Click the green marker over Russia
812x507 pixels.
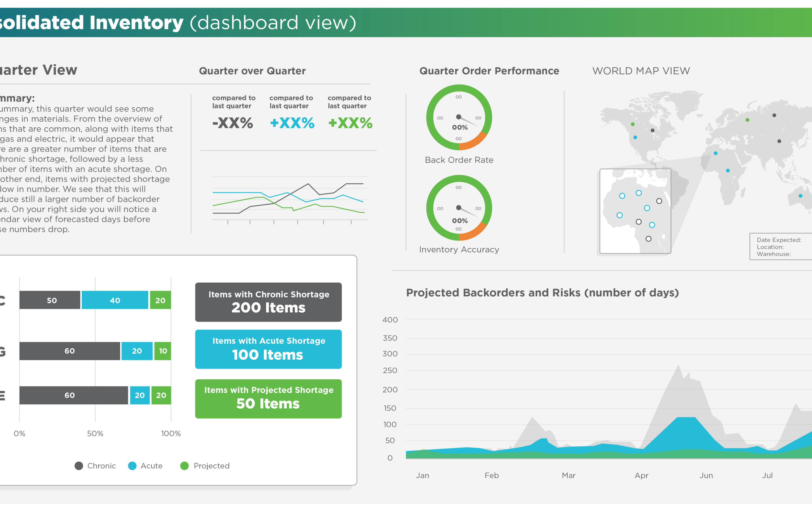pos(747,120)
